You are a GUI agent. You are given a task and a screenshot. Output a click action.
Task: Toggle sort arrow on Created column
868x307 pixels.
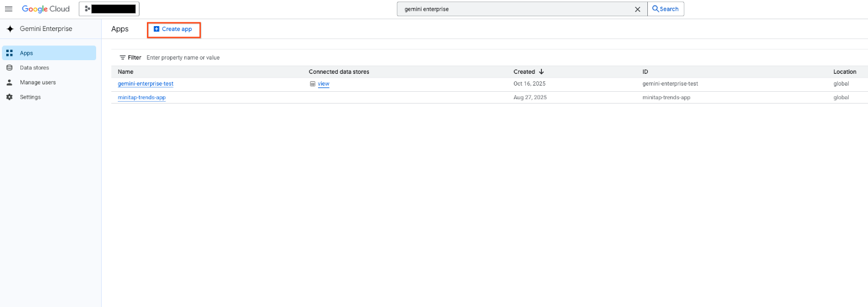(541, 72)
